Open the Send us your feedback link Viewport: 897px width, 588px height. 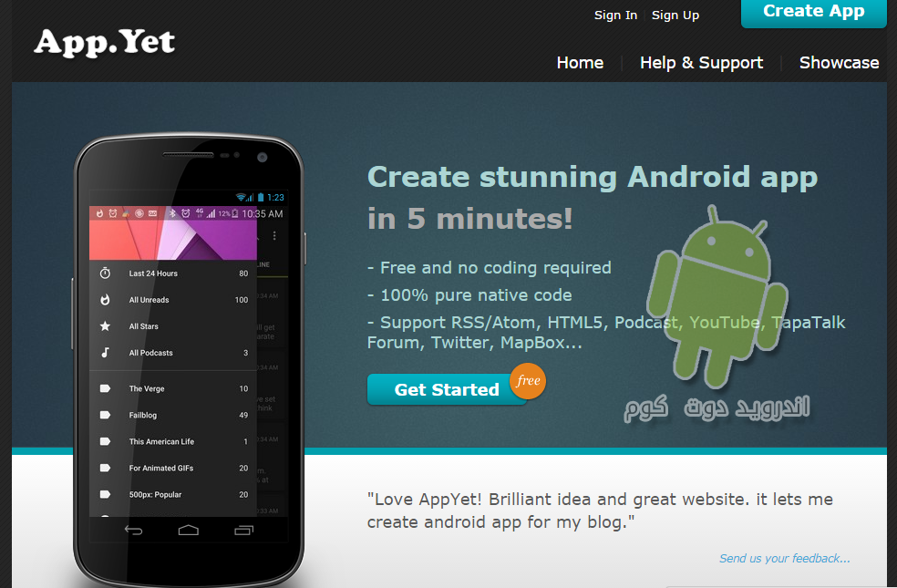click(784, 558)
